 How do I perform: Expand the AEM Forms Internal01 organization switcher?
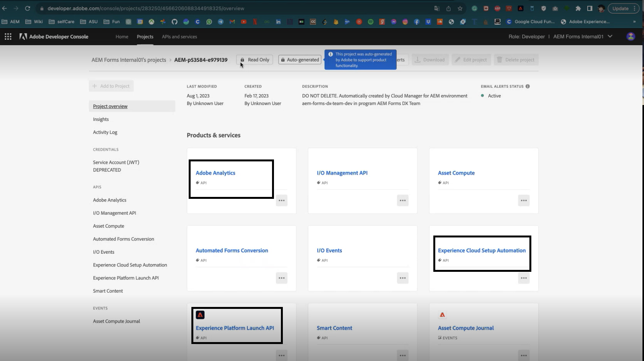583,37
